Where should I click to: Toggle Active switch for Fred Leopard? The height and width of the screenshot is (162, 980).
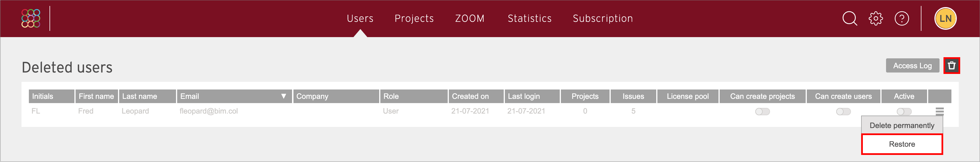coord(904,112)
